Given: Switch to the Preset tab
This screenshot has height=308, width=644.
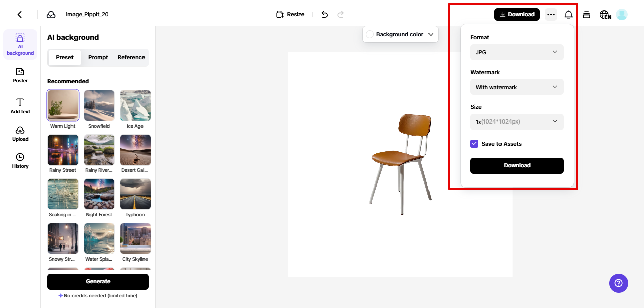Looking at the screenshot, I should tap(64, 57).
